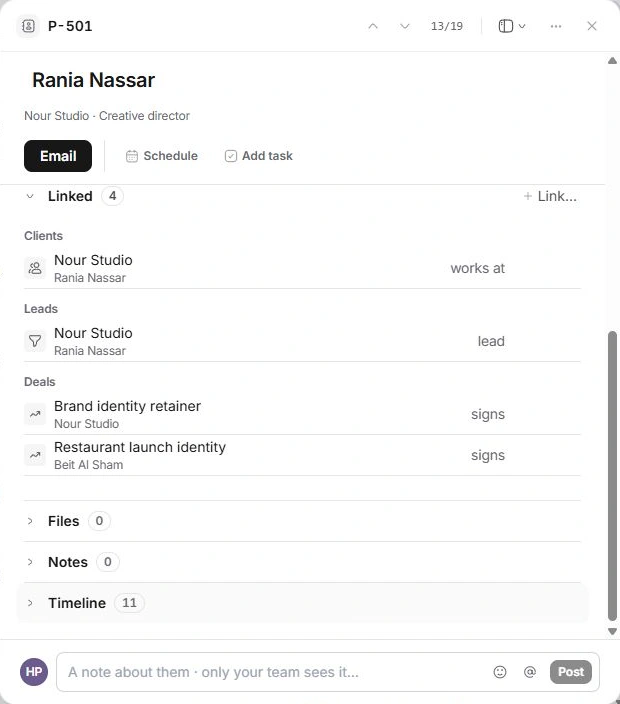Click the 'works at' relation label
Screen dimensions: 620x704
point(478,268)
